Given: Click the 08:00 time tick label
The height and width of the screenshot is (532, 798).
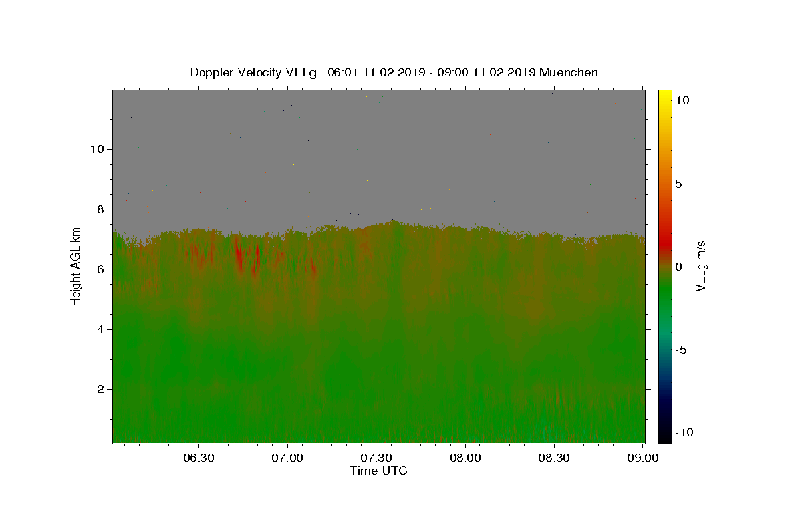Looking at the screenshot, I should (x=465, y=458).
